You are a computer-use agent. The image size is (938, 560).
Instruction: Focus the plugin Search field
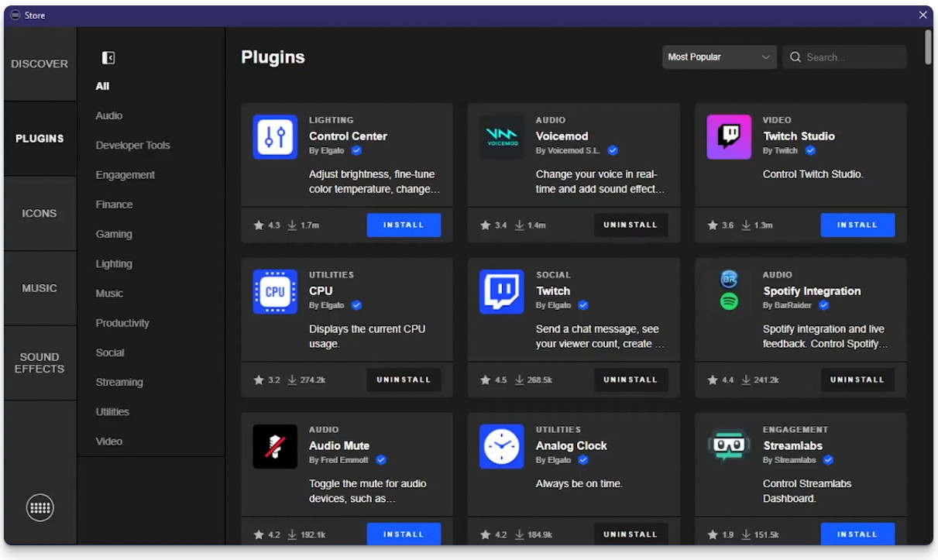(844, 57)
